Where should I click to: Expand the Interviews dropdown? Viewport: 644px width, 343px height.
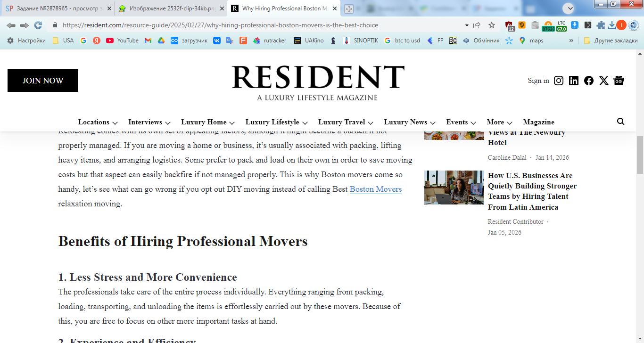149,122
